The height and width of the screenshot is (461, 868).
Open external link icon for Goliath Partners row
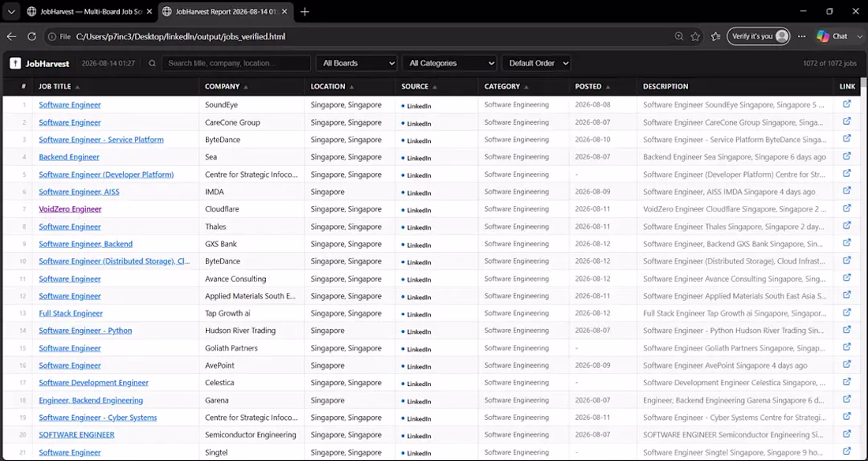point(847,347)
